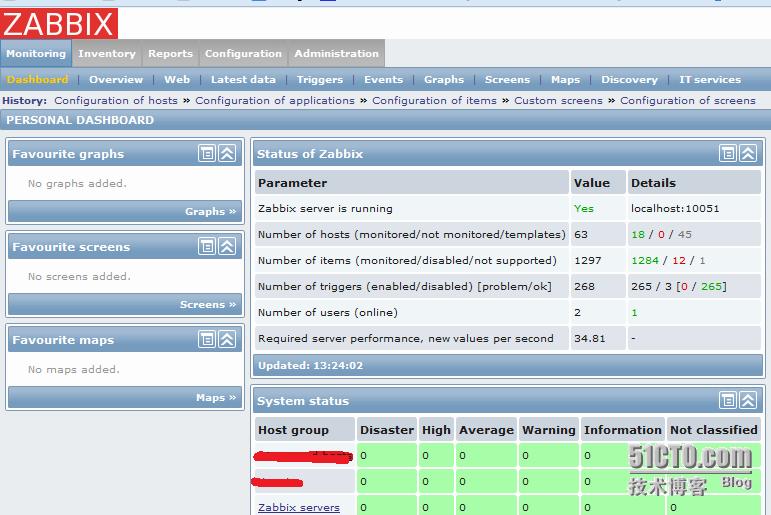
Task: Go to Configuration of applications history link
Action: 275,100
